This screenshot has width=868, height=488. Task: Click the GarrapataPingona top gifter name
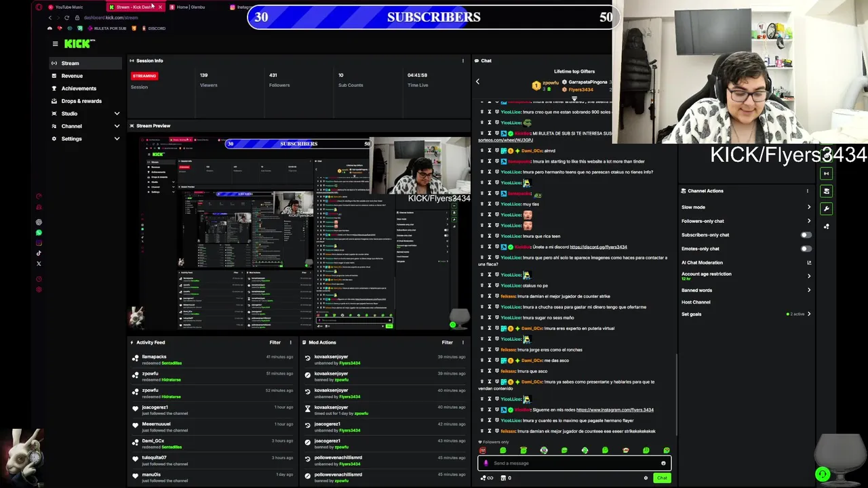pyautogui.click(x=587, y=82)
